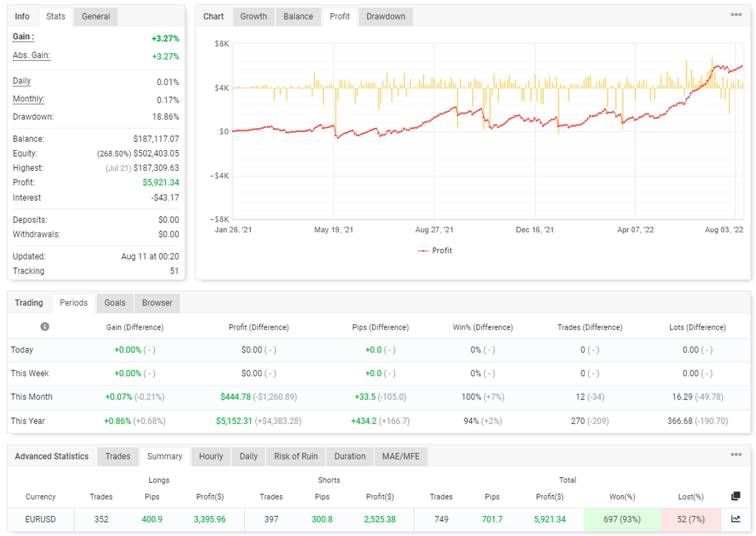Click the Balance value $187,117.07
756x536 pixels.
(x=156, y=139)
